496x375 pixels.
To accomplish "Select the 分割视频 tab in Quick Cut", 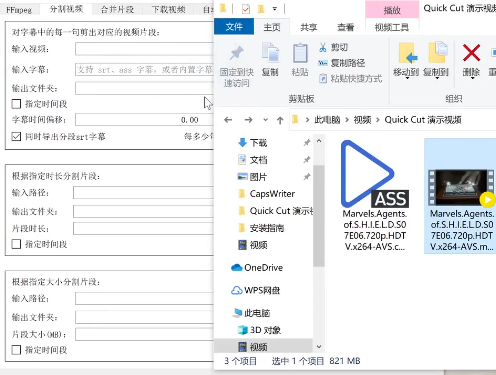I will click(x=66, y=9).
